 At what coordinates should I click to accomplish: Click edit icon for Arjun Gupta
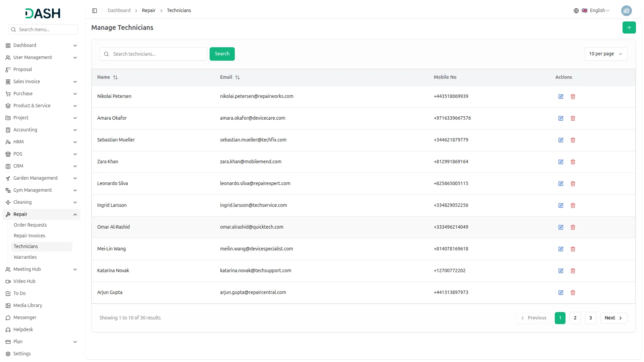(560, 293)
